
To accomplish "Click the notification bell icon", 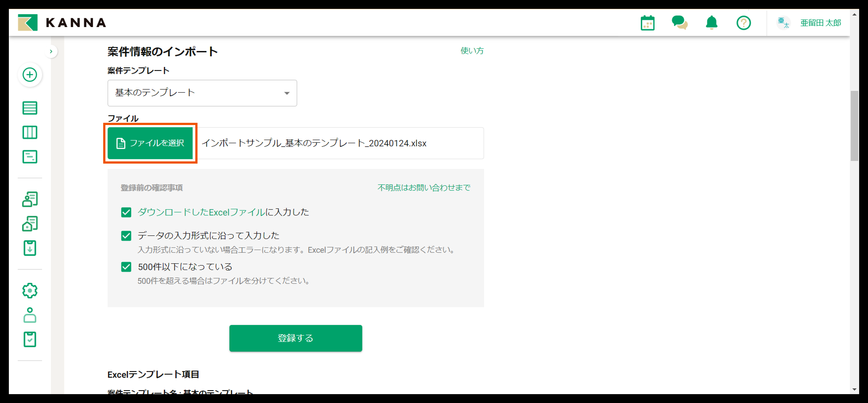I will click(711, 23).
